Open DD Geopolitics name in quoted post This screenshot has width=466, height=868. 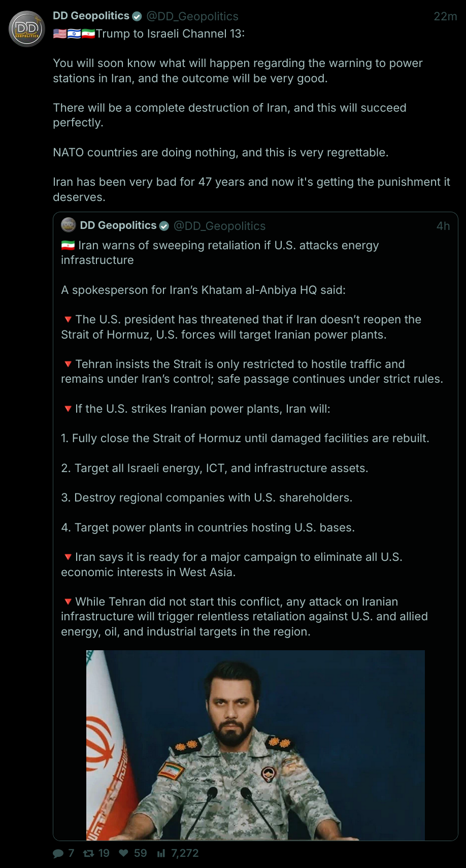coord(118,225)
